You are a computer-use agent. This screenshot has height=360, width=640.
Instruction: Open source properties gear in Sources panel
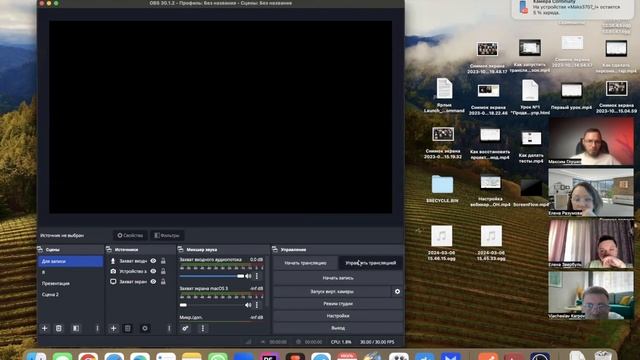tap(145, 328)
